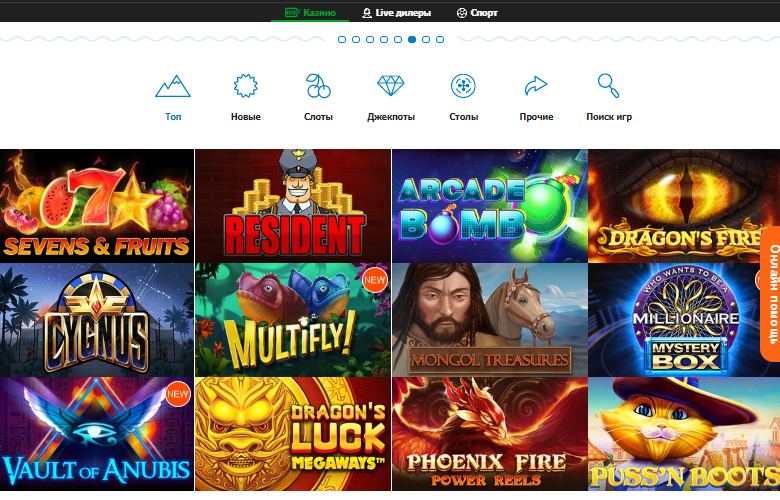This screenshot has width=780, height=500.
Task: Open the Топ mountain icon category
Action: coord(173,86)
